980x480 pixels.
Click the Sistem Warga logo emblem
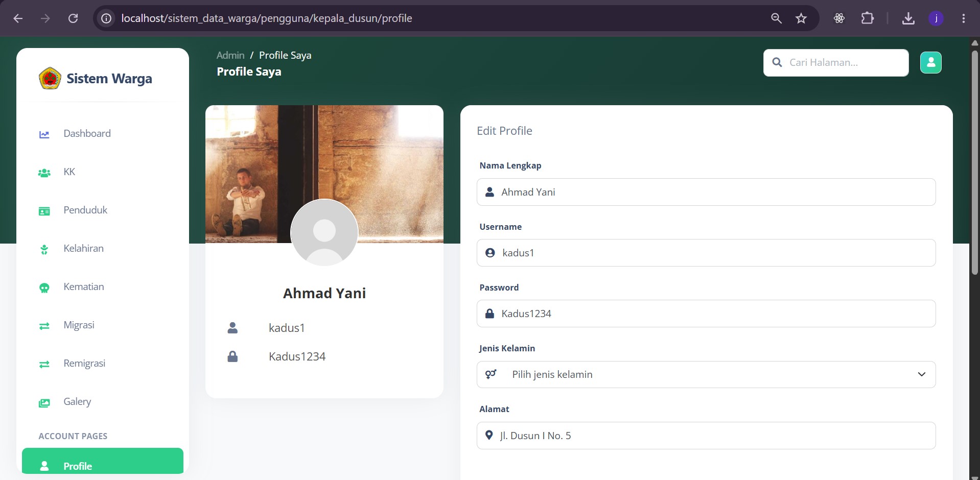tap(50, 79)
